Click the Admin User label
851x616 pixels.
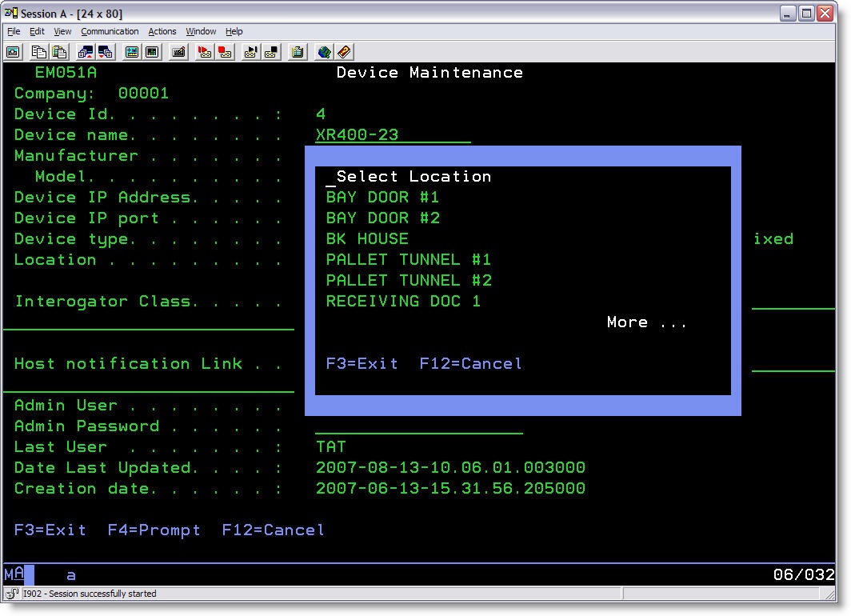(x=66, y=406)
